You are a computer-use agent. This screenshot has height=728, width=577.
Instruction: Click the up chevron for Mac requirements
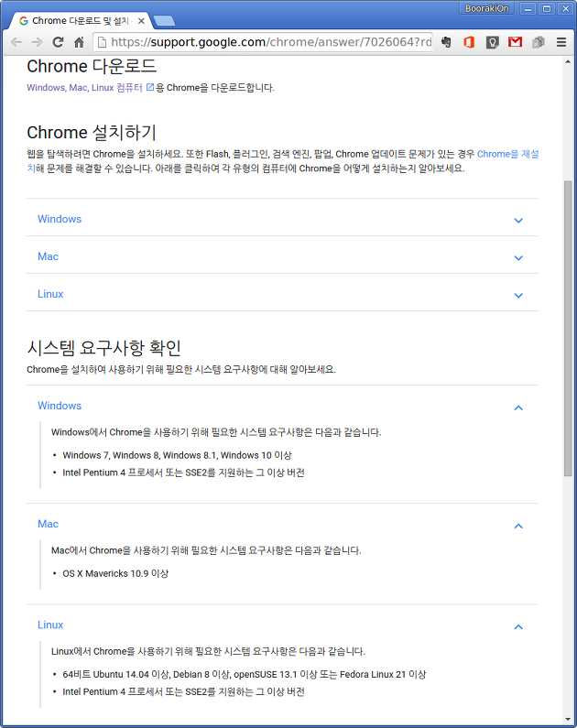(x=518, y=526)
